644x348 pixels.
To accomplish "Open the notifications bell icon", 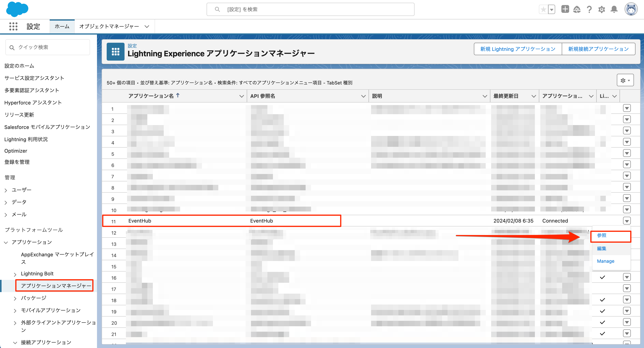I will (x=614, y=10).
